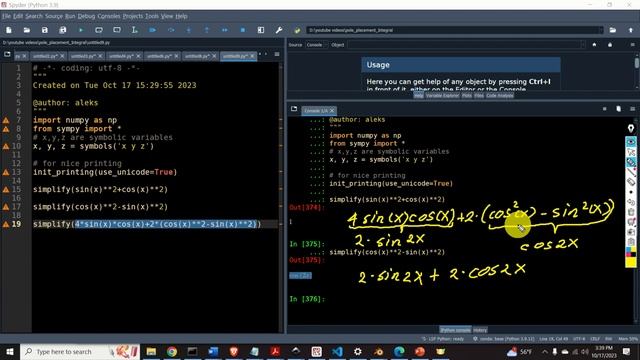
Task: Switch to the Variable Explorer tab
Action: [x=442, y=96]
